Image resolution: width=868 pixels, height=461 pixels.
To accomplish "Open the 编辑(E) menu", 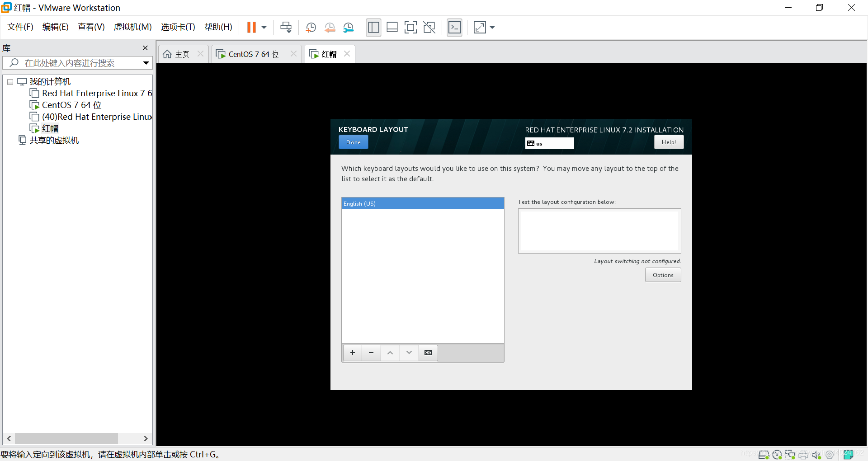I will (56, 27).
